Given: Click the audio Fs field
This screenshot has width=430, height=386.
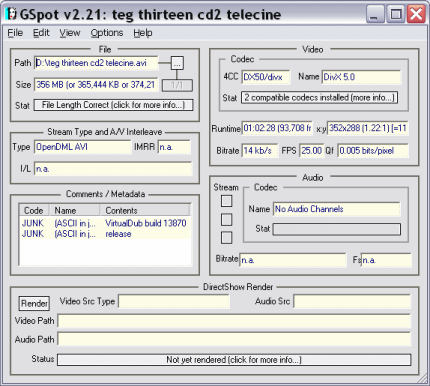Looking at the screenshot, I should [386, 260].
